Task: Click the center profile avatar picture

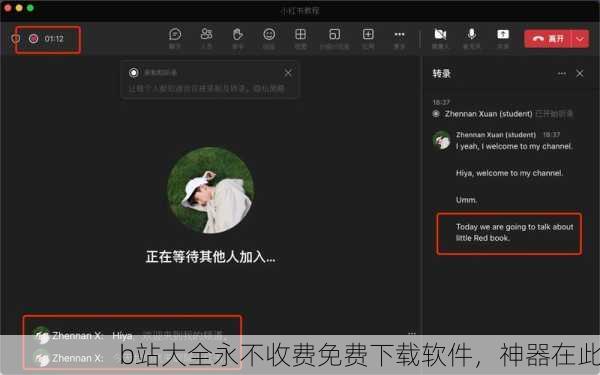Action: point(210,190)
